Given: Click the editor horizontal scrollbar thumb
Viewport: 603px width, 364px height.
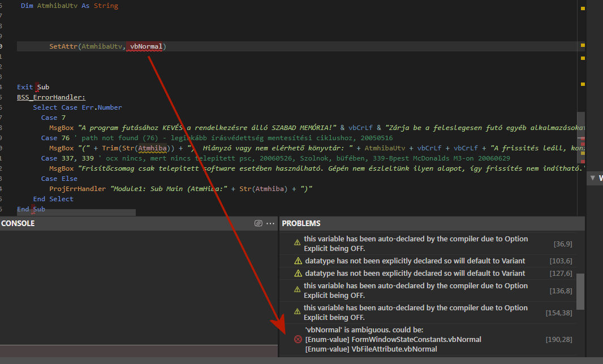Looking at the screenshot, I should 76,213.
